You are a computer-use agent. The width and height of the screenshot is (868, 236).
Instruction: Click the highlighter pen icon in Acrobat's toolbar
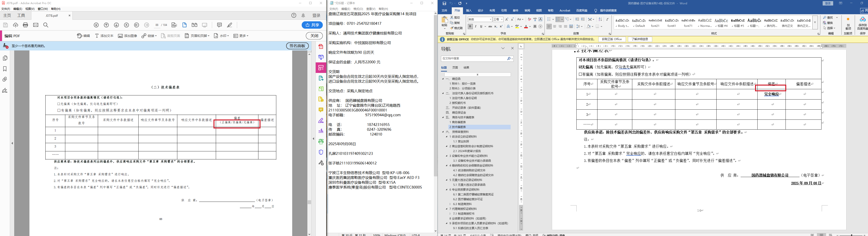tap(230, 25)
